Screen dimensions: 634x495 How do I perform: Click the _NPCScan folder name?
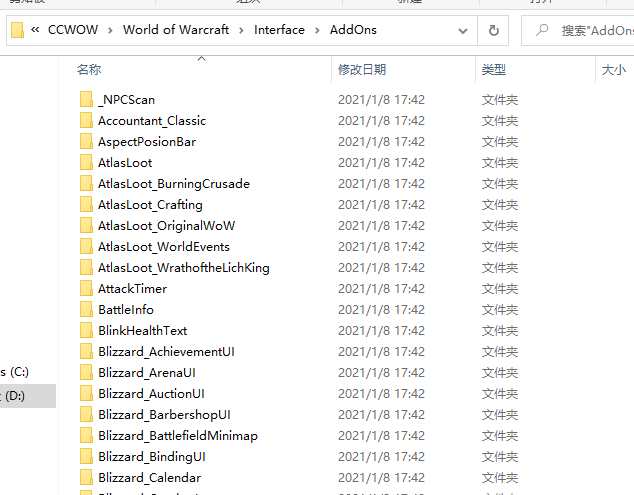pos(127,99)
